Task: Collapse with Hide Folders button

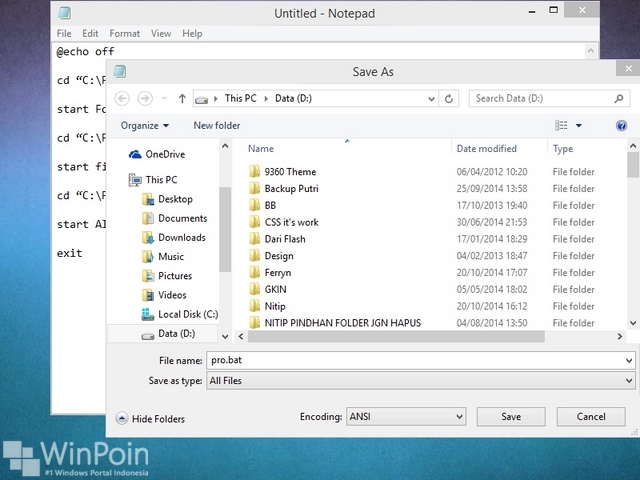Action: tap(150, 418)
